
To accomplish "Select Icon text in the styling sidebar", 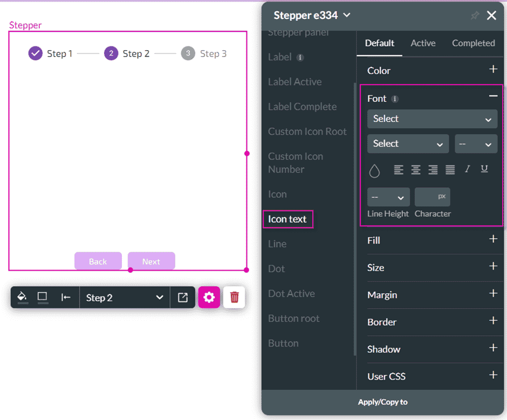I will [x=287, y=219].
